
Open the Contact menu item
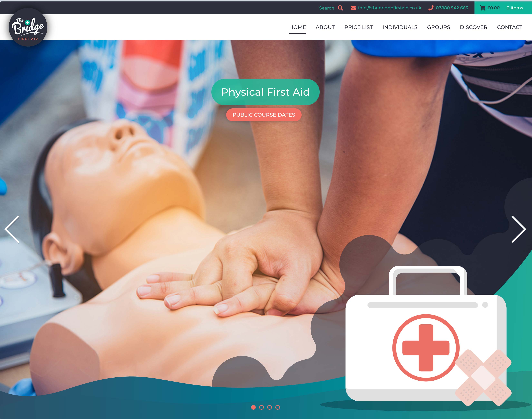pos(509,27)
